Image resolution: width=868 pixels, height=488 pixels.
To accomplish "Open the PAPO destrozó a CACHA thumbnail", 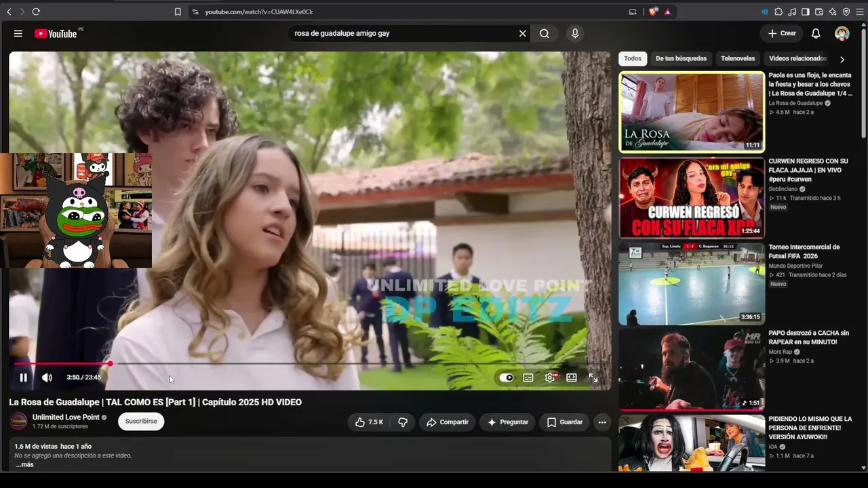I will click(x=692, y=370).
